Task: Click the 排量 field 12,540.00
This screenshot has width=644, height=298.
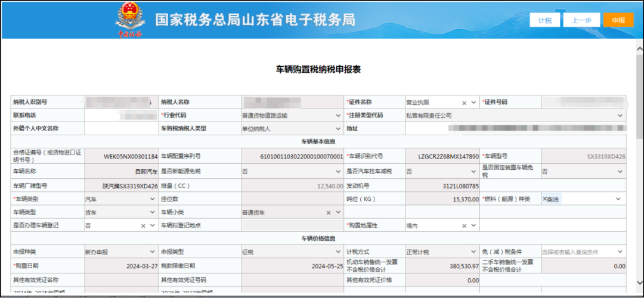Action: click(x=293, y=186)
